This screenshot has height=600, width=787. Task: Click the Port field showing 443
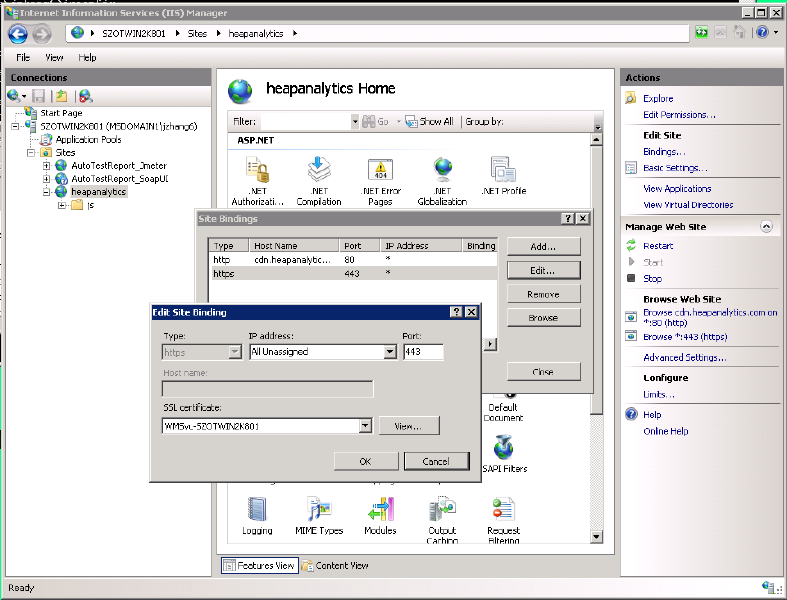[423, 352]
